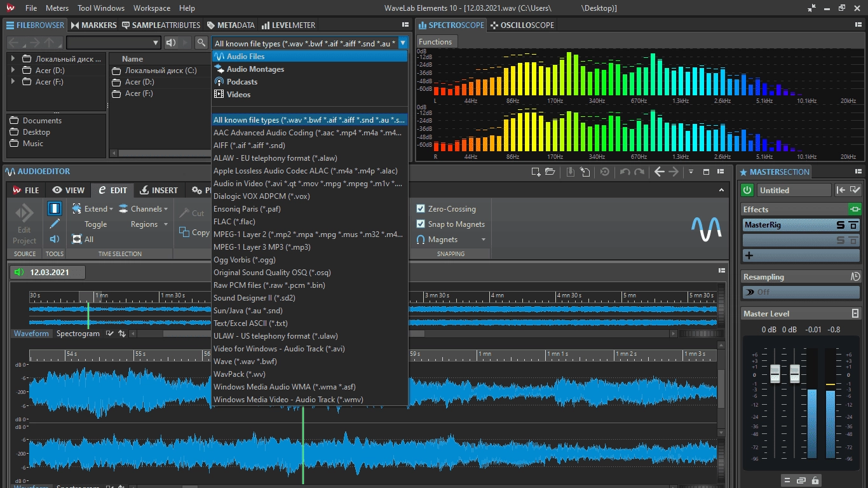Click the equals icon below Master Level
Image resolution: width=868 pixels, height=488 pixels.
[x=787, y=480]
